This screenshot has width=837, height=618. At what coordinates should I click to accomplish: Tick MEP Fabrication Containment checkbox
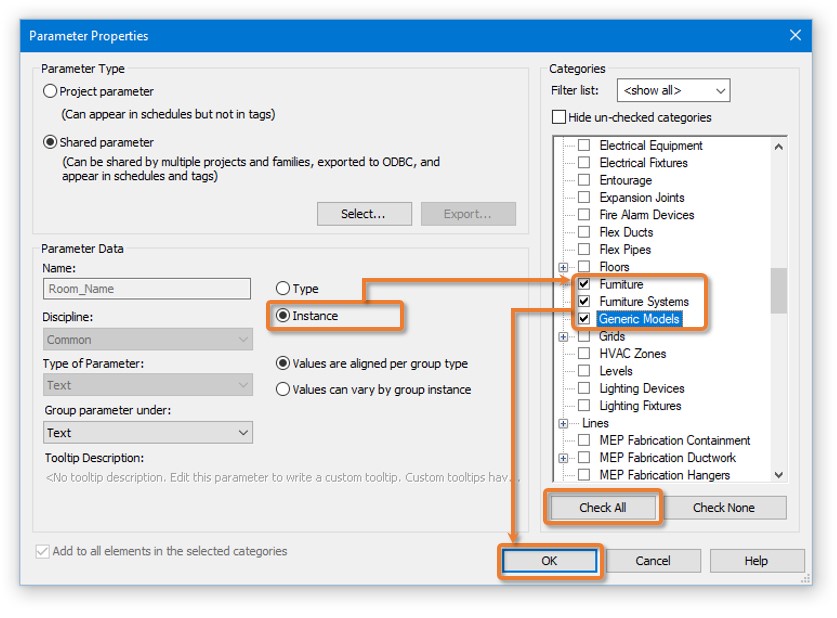click(x=584, y=440)
